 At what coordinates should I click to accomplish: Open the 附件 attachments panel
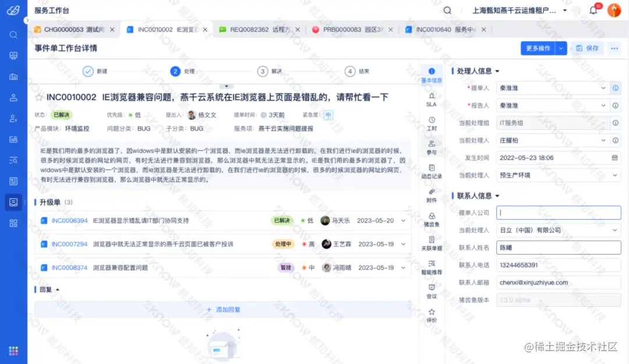pyautogui.click(x=431, y=197)
